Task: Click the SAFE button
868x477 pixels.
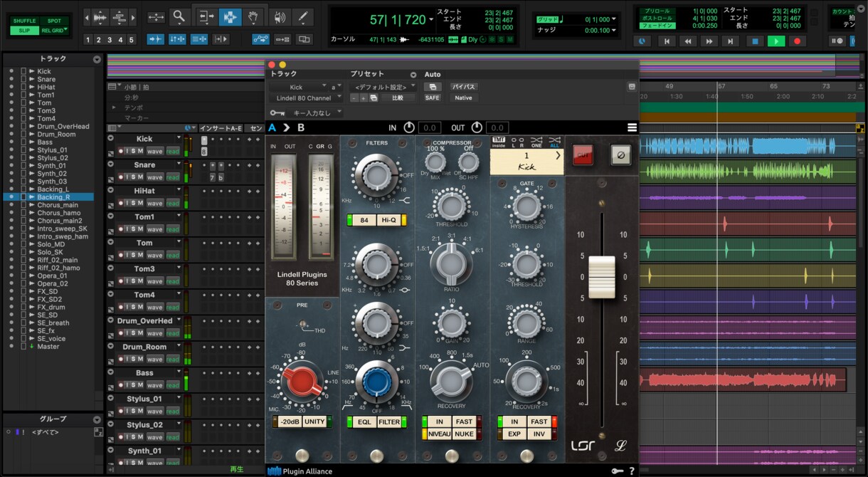Action: [432, 98]
